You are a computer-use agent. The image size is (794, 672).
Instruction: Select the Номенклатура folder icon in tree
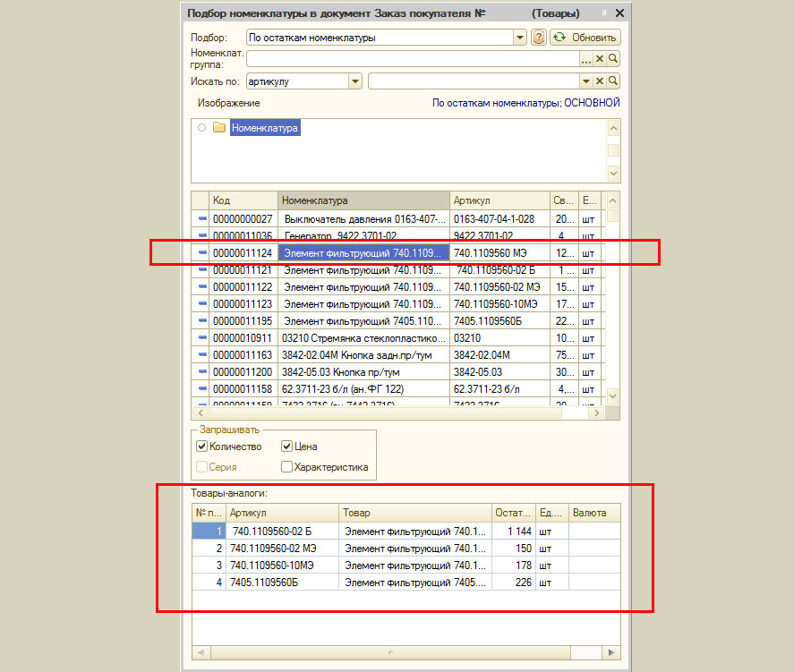coord(219,128)
